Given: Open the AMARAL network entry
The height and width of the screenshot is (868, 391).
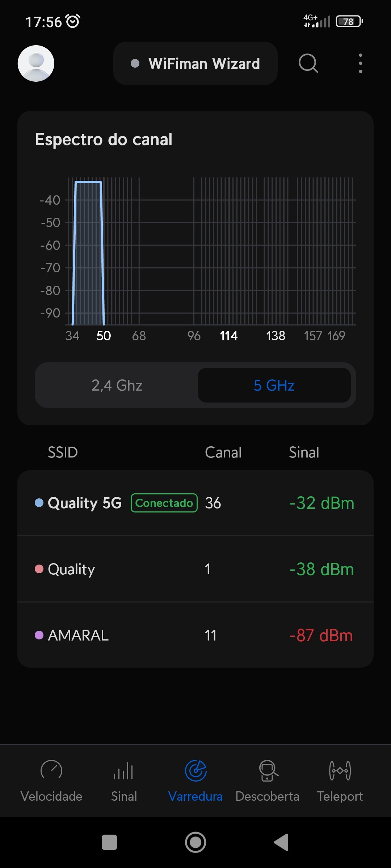Looking at the screenshot, I should click(195, 635).
